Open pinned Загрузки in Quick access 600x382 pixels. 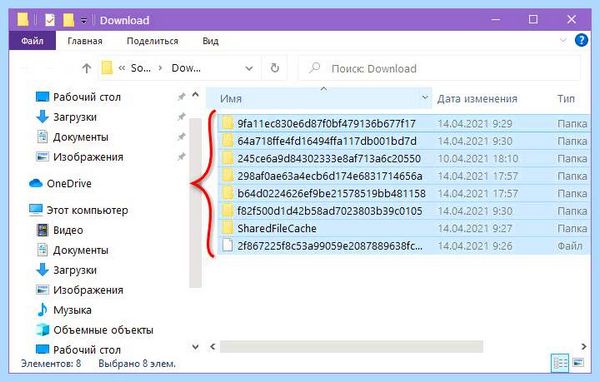click(x=75, y=117)
